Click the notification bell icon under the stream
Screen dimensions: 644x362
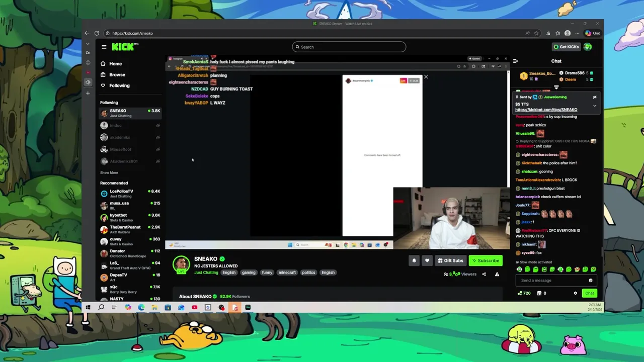click(x=414, y=260)
